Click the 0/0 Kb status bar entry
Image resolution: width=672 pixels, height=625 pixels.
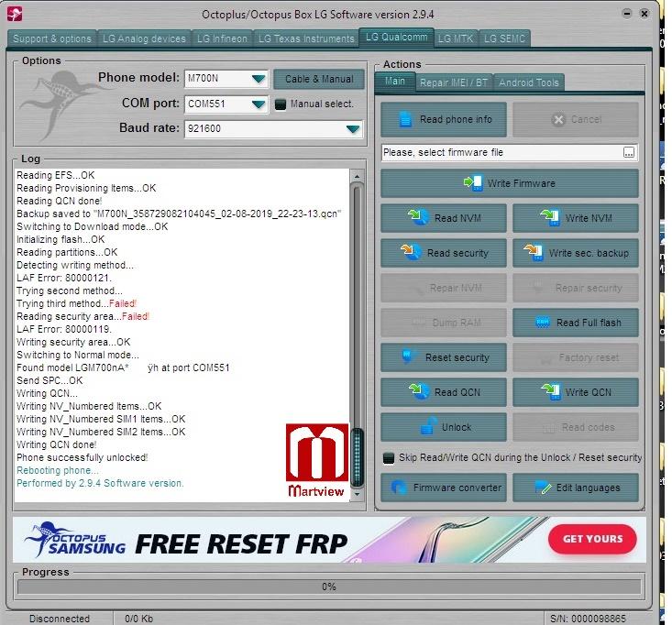[138, 619]
